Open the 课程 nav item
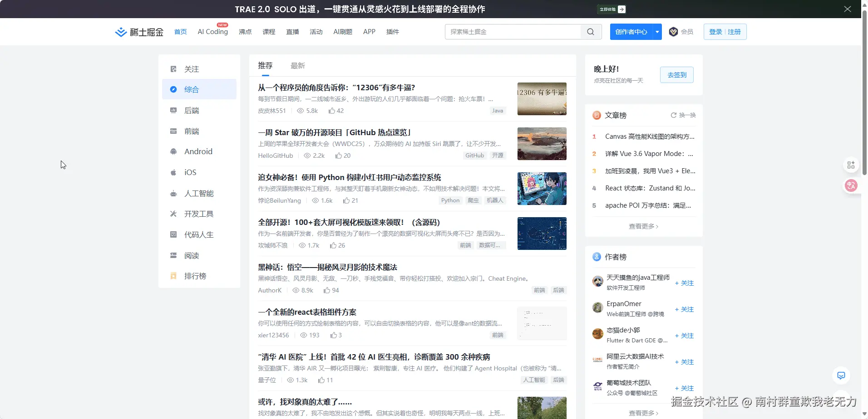 (x=269, y=32)
